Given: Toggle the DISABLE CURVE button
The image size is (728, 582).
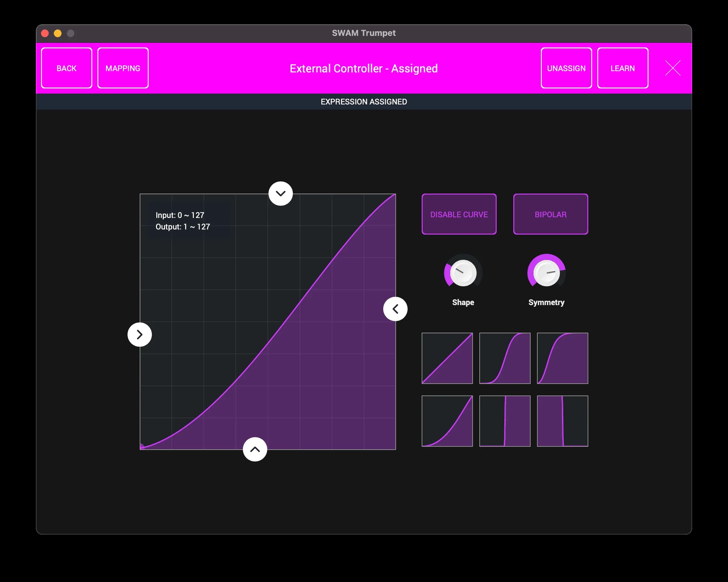Looking at the screenshot, I should [x=459, y=214].
